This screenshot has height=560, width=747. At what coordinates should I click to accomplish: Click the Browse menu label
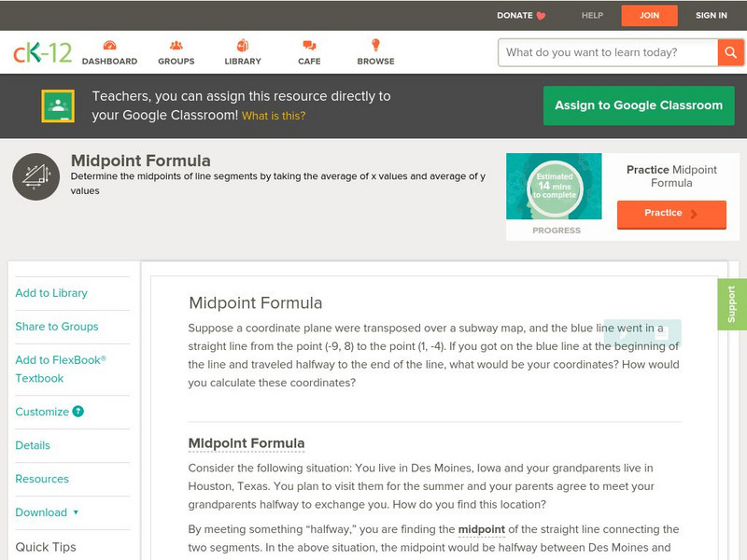click(x=376, y=61)
